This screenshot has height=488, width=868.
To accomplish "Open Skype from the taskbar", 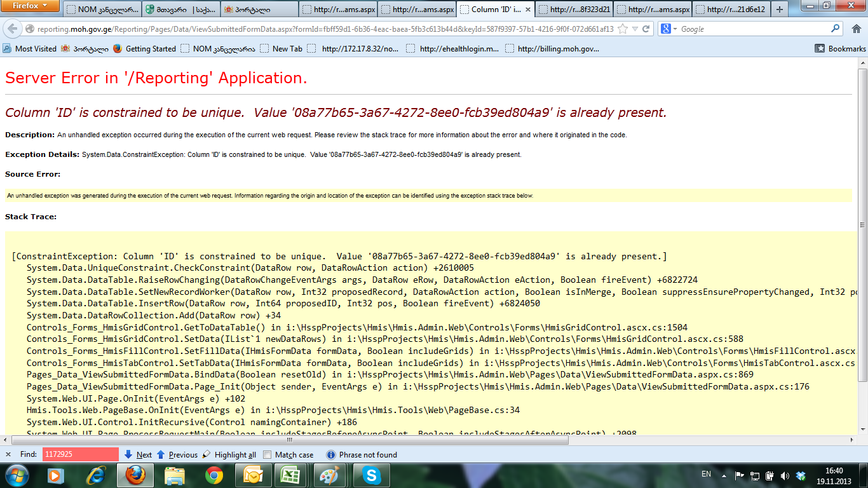I will (x=372, y=475).
